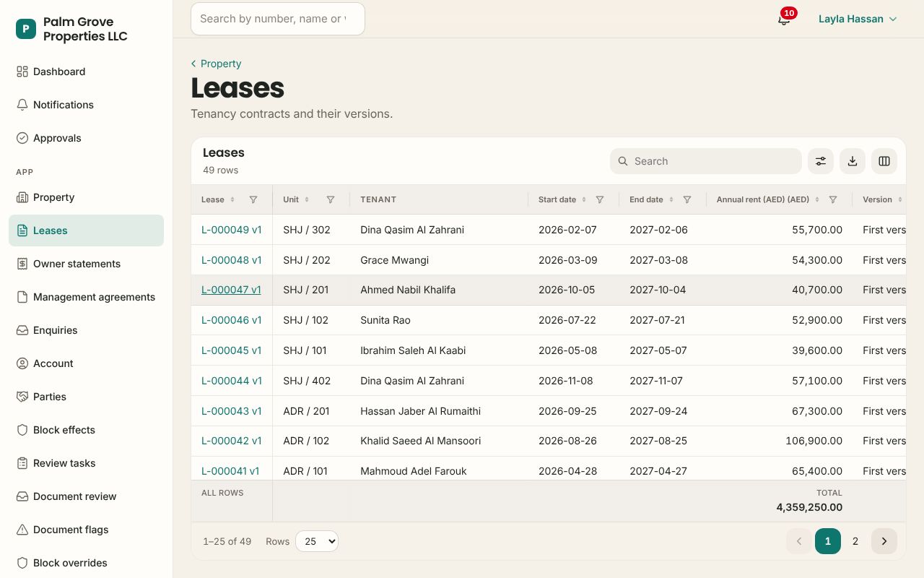Viewport: 924px width, 578px height.
Task: Filter the End date column
Action: point(687,199)
